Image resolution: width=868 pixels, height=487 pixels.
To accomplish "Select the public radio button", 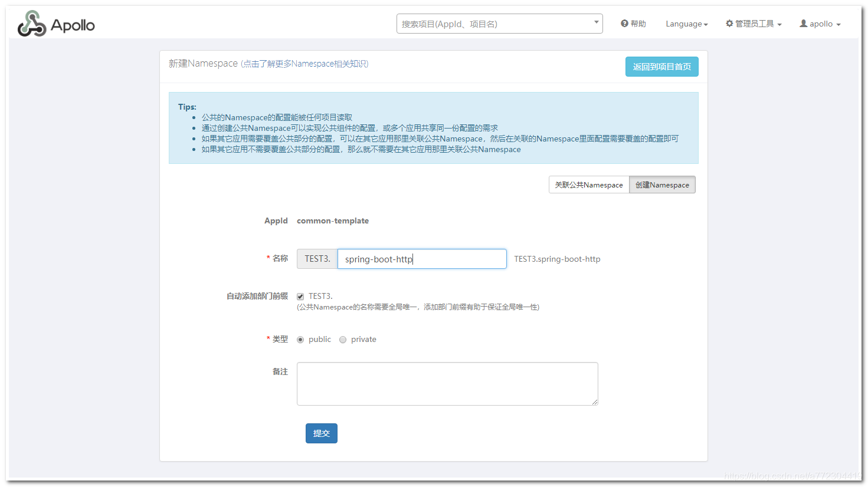I will [x=300, y=339].
